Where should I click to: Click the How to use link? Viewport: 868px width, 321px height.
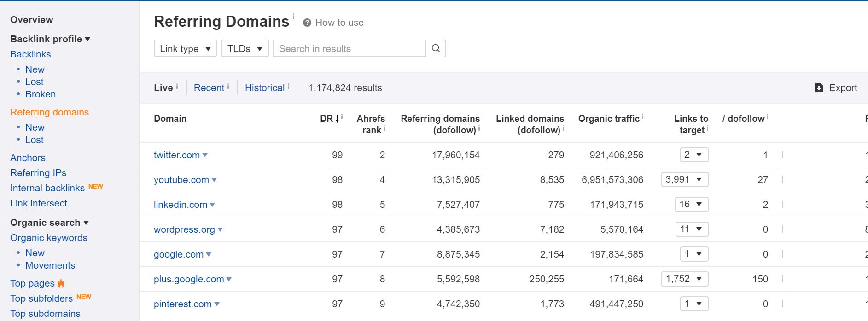click(x=339, y=23)
